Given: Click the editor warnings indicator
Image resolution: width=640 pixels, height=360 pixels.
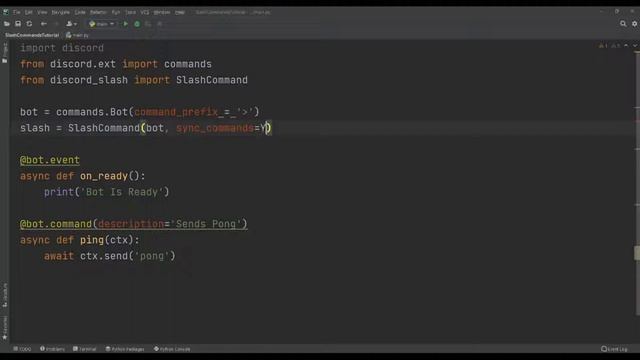Looking at the screenshot, I should [609, 46].
